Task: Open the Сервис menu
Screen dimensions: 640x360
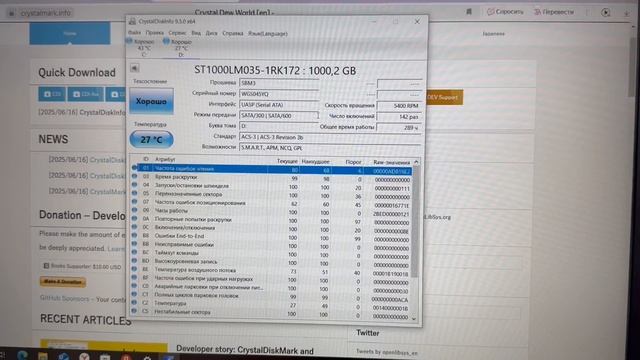Action: tap(177, 33)
